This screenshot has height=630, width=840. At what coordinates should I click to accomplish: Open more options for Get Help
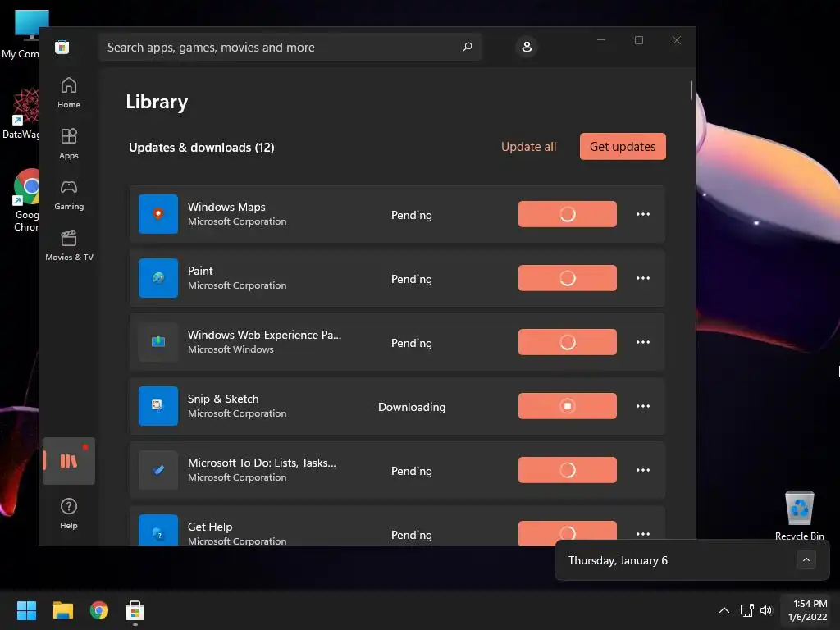click(x=643, y=533)
